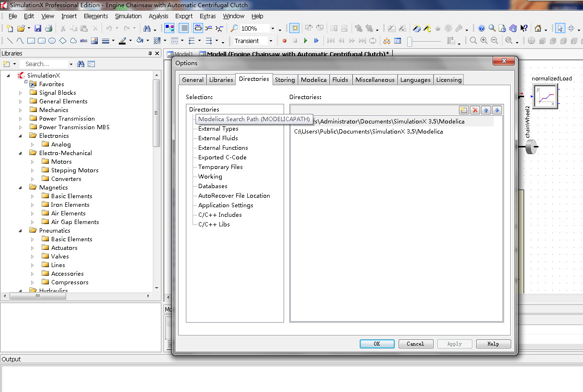Pin the Libraries panel with pushpin icon
Screen dimensions: 583x392
pyautogui.click(x=150, y=54)
